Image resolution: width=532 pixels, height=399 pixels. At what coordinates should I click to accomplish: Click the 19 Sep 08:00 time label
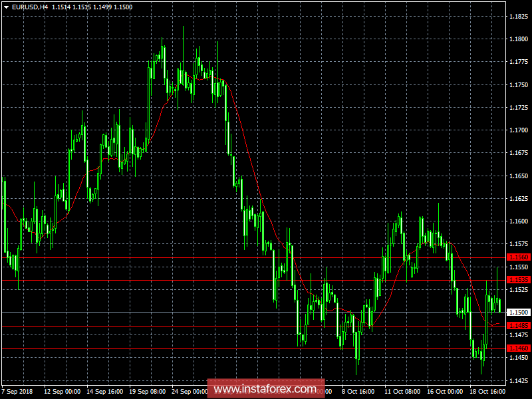click(148, 392)
